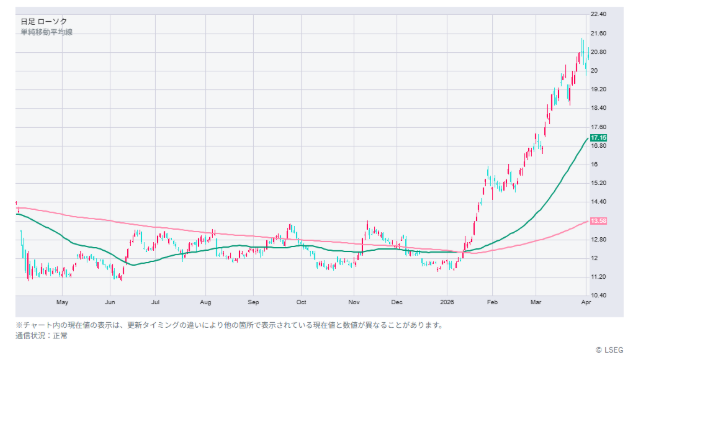Click the 20 price level on the axis
This screenshot has width=715, height=447.
(x=594, y=71)
